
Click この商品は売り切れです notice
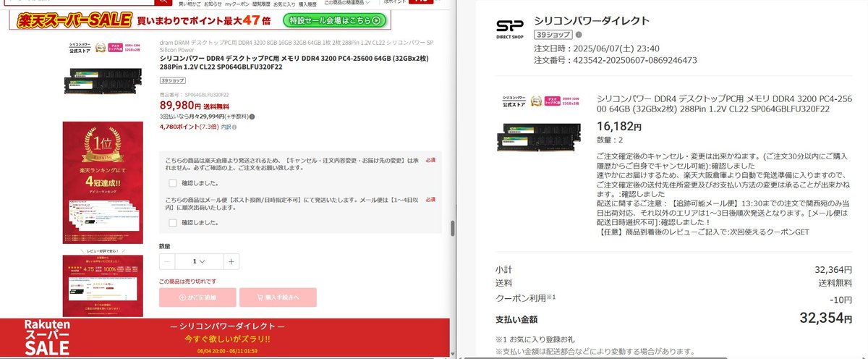[188, 282]
